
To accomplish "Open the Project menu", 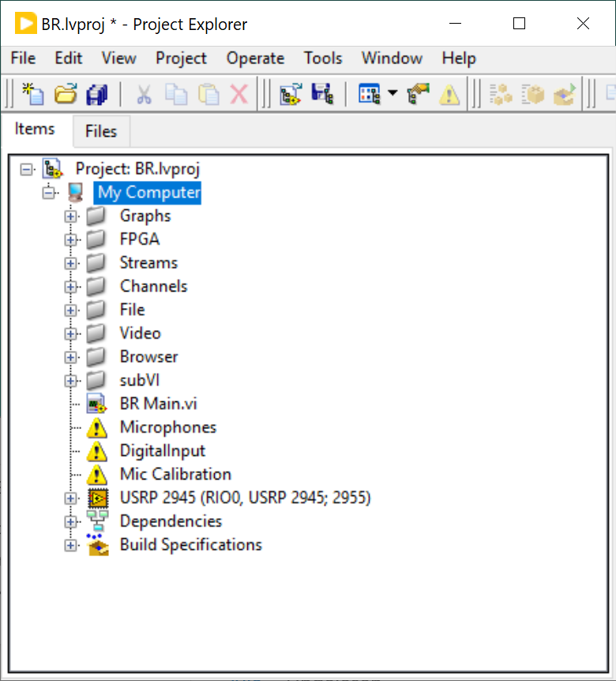I will pyautogui.click(x=181, y=58).
